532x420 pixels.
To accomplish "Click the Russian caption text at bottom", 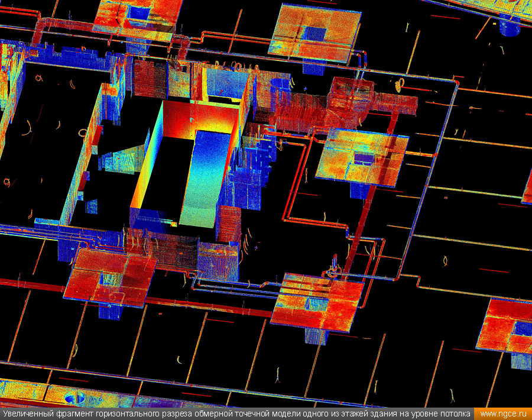I will point(236,413).
